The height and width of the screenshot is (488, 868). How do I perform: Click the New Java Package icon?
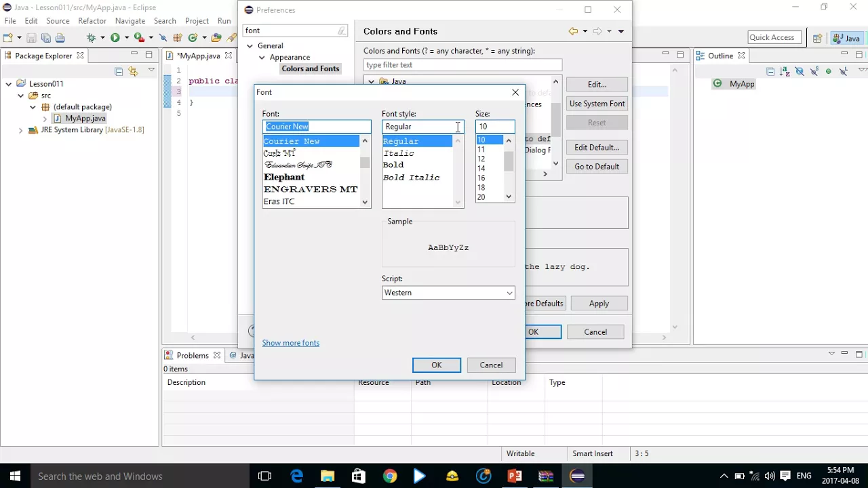click(x=178, y=38)
